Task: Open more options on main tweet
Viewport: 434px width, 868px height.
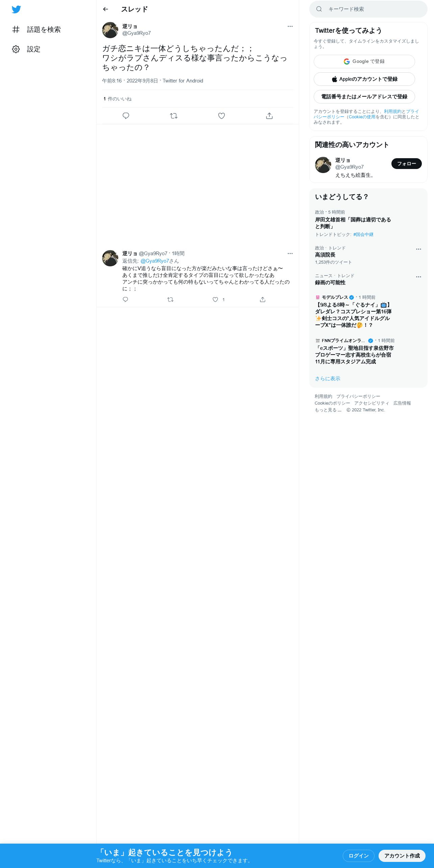Action: click(x=290, y=26)
